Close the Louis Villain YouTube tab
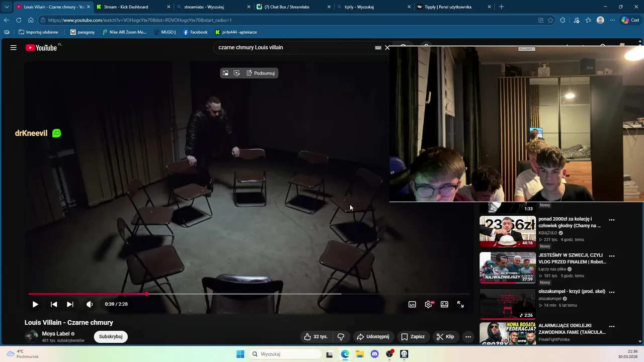The image size is (644, 362). [x=89, y=7]
